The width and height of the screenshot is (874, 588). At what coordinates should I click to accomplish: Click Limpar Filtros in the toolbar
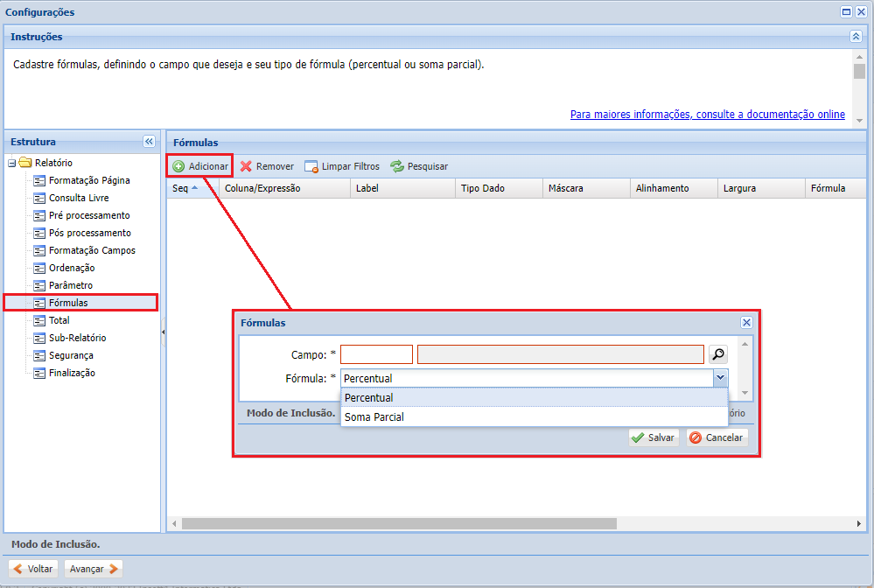point(342,166)
